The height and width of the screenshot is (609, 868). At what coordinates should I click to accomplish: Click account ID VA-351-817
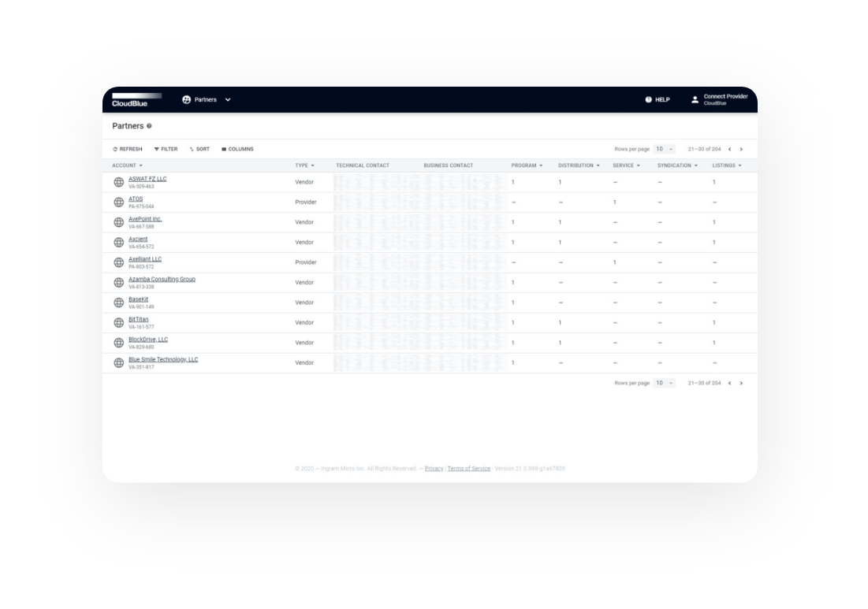[141, 367]
